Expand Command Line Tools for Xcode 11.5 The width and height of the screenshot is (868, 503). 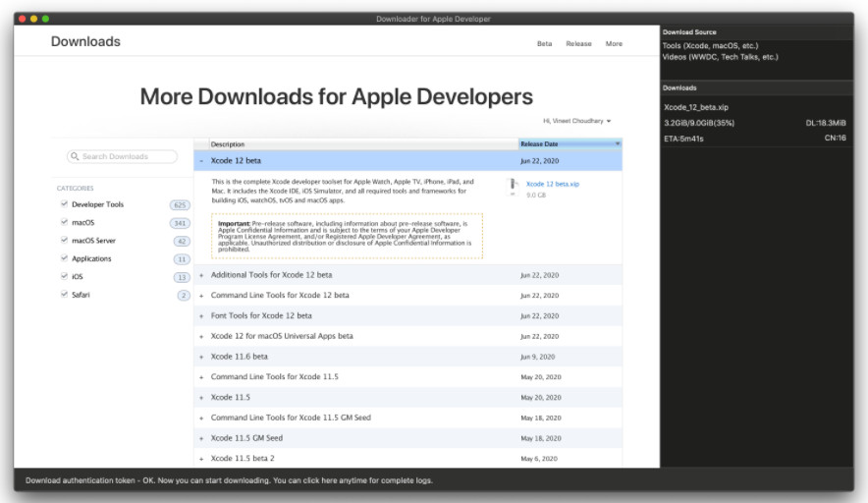(201, 377)
